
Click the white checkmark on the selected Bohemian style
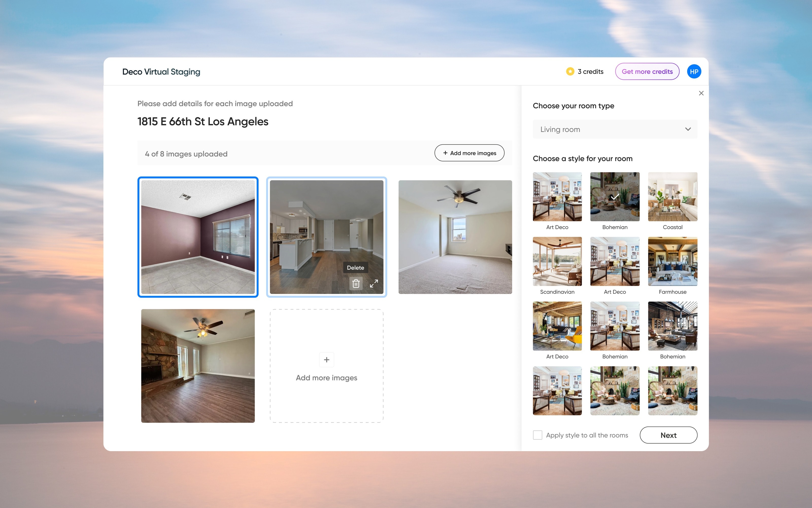pyautogui.click(x=615, y=197)
